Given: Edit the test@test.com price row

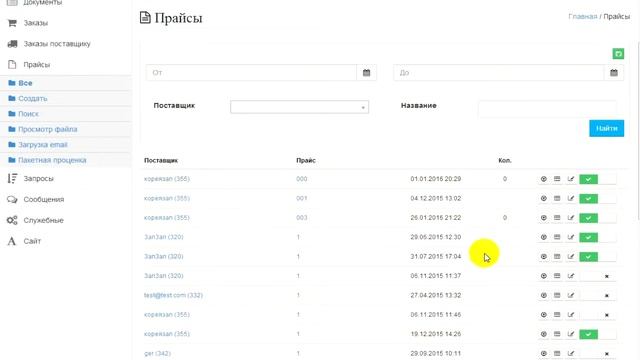Looking at the screenshot, I should (571, 295).
